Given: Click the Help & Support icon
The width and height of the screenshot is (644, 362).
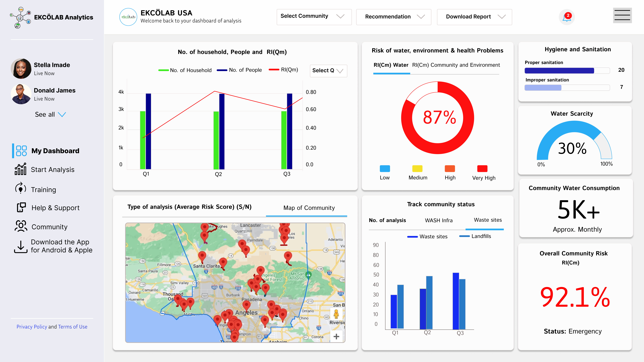Looking at the screenshot, I should (21, 207).
